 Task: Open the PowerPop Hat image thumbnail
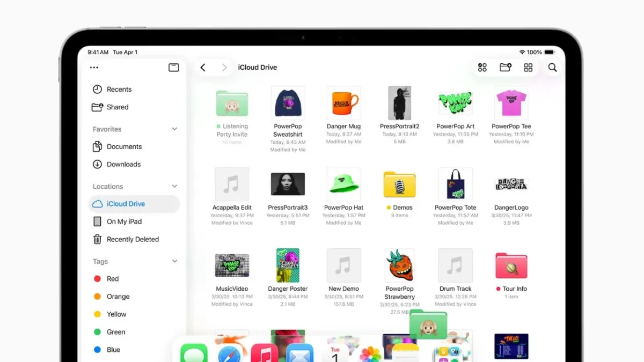(343, 184)
